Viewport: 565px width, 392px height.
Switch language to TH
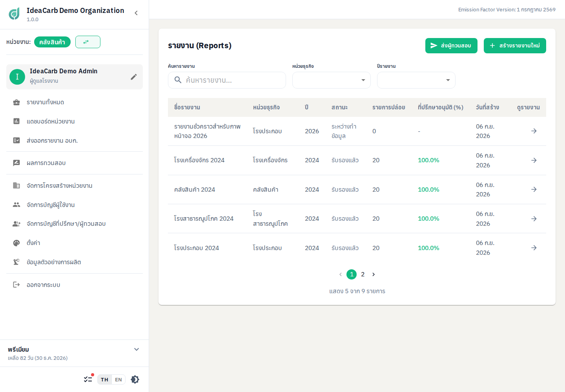(104, 379)
